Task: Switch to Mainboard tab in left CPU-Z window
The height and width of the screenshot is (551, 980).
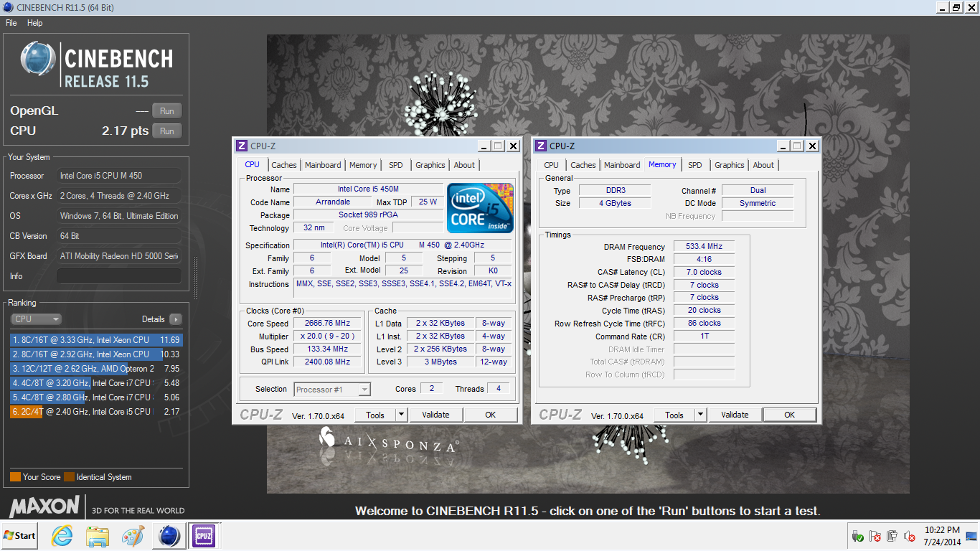Action: (323, 165)
